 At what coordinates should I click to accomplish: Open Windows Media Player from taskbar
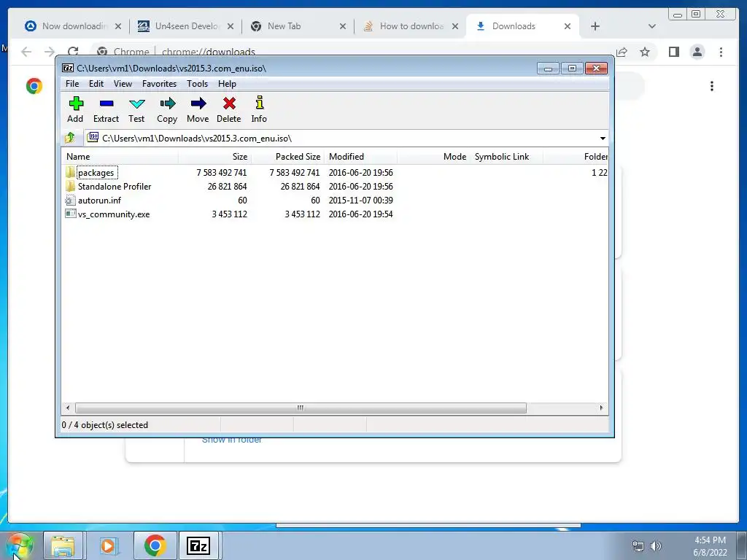pos(108,545)
